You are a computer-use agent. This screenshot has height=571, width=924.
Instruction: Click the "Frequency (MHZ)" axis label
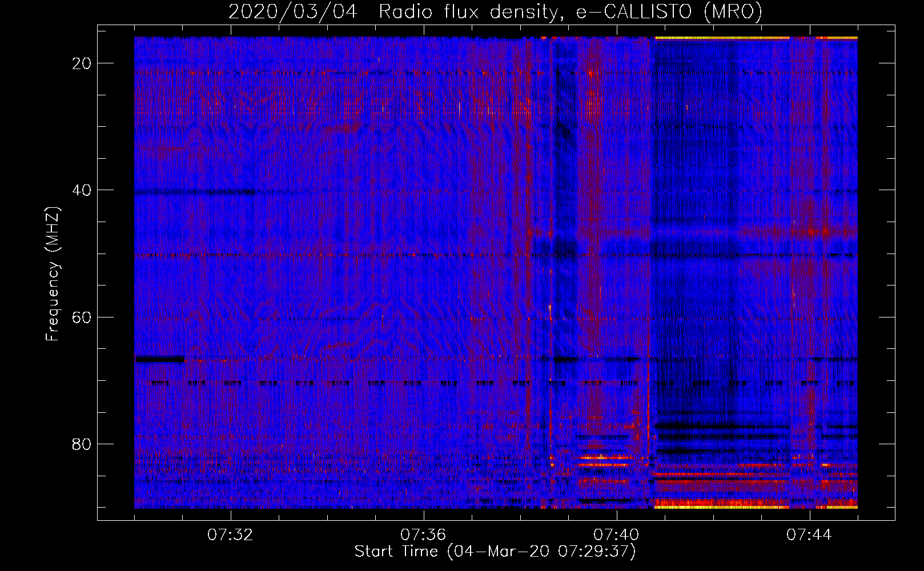[53, 274]
